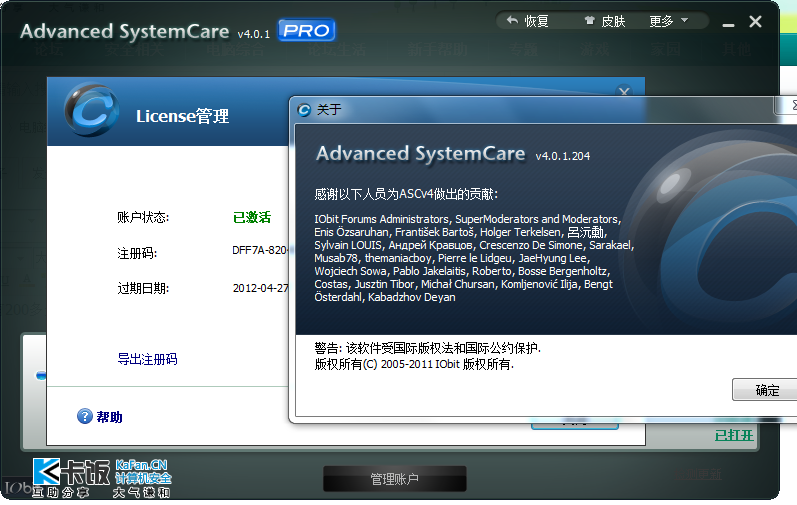Click the 账户状态 label

click(143, 217)
